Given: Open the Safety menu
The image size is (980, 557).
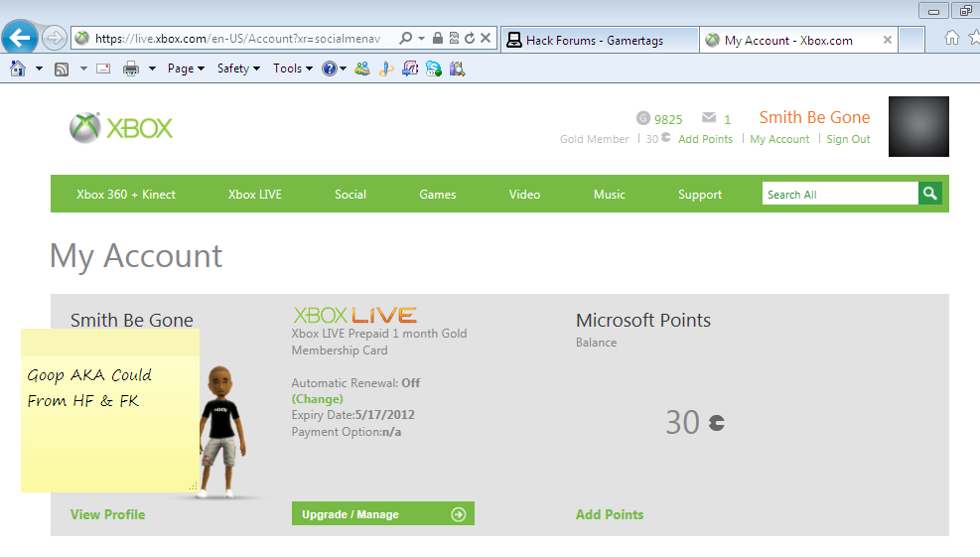Looking at the screenshot, I should (x=238, y=69).
